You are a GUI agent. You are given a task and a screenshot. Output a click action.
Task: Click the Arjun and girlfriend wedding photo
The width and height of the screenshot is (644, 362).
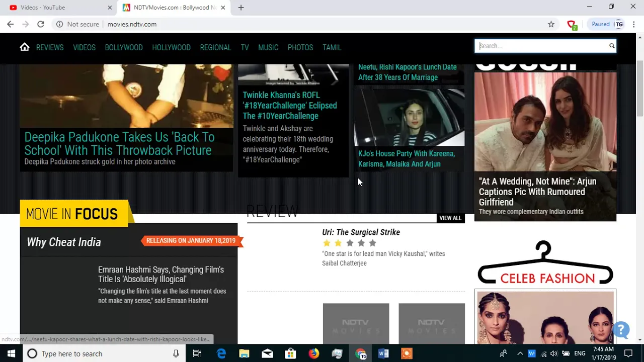(x=545, y=122)
